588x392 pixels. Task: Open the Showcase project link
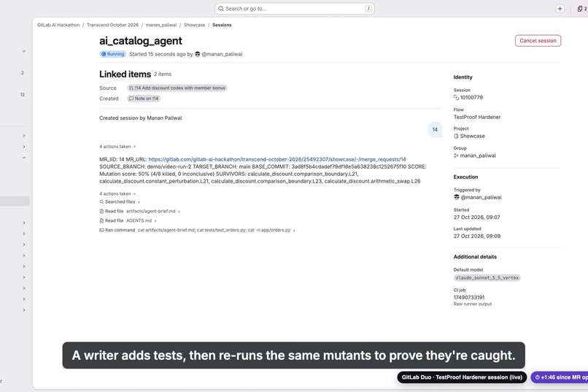pos(472,136)
